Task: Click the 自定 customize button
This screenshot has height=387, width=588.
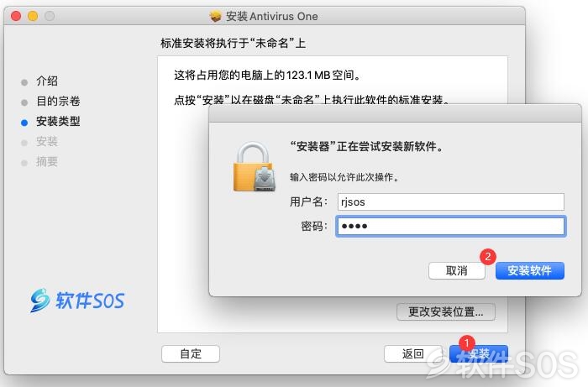Action: [191, 353]
